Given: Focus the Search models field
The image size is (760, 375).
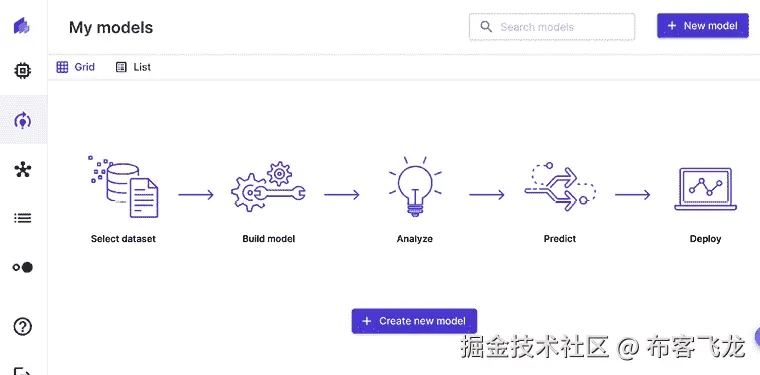Looking at the screenshot, I should click(x=552, y=27).
